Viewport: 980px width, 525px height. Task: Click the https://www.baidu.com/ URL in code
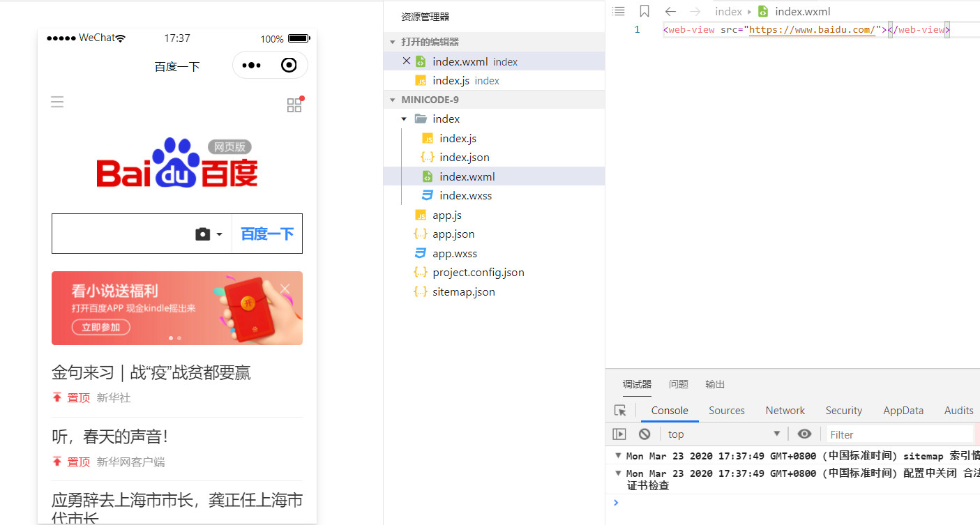(x=812, y=30)
